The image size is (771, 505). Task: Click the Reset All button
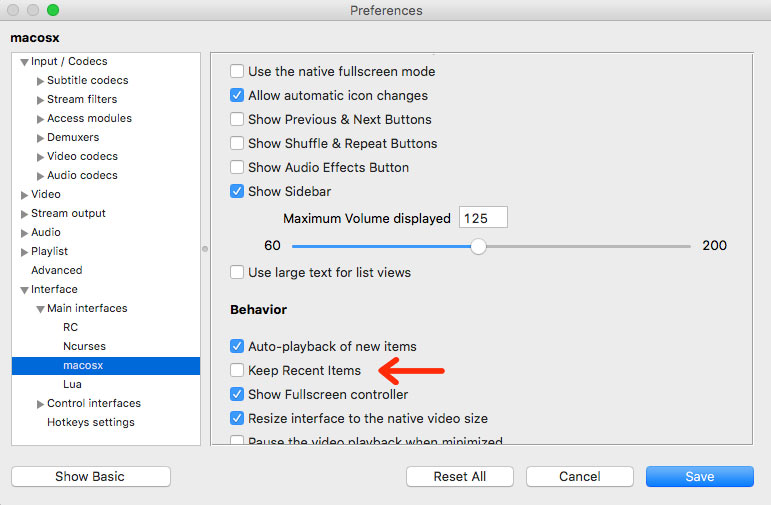coord(460,476)
